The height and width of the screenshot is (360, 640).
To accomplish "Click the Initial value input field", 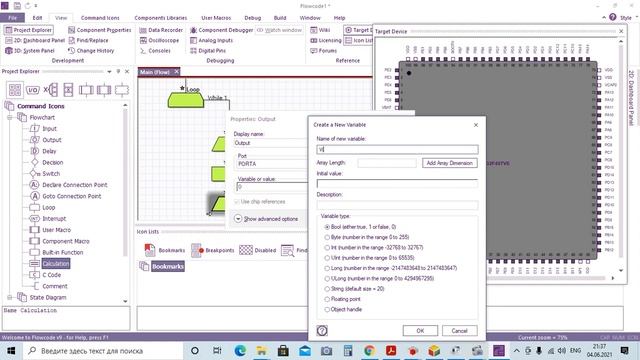I will 397,184.
